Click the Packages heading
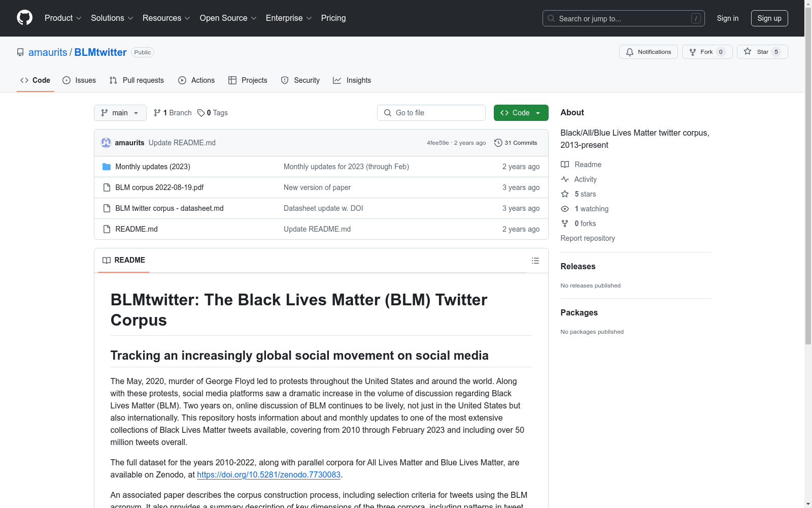 point(579,312)
